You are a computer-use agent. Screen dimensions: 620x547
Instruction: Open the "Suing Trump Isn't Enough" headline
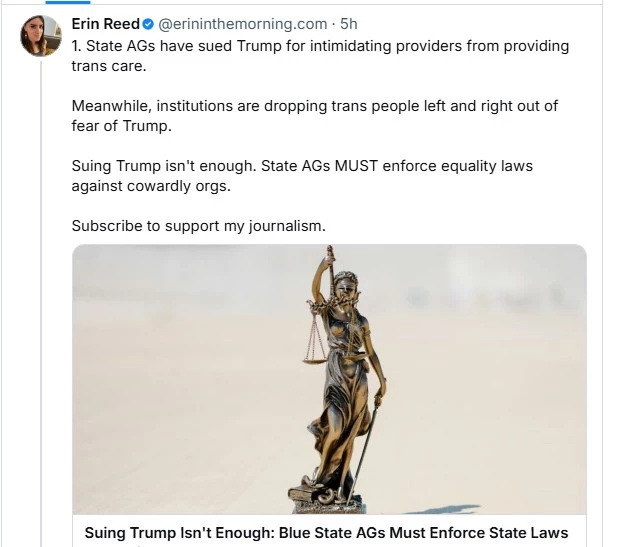pyautogui.click(x=326, y=533)
